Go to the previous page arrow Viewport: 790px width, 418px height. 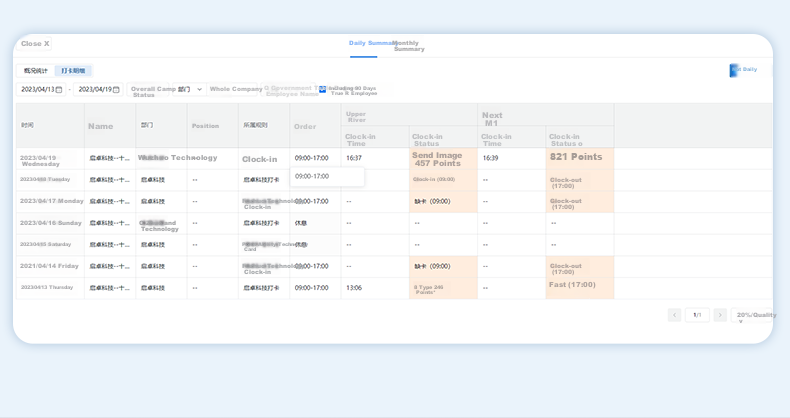pos(674,315)
